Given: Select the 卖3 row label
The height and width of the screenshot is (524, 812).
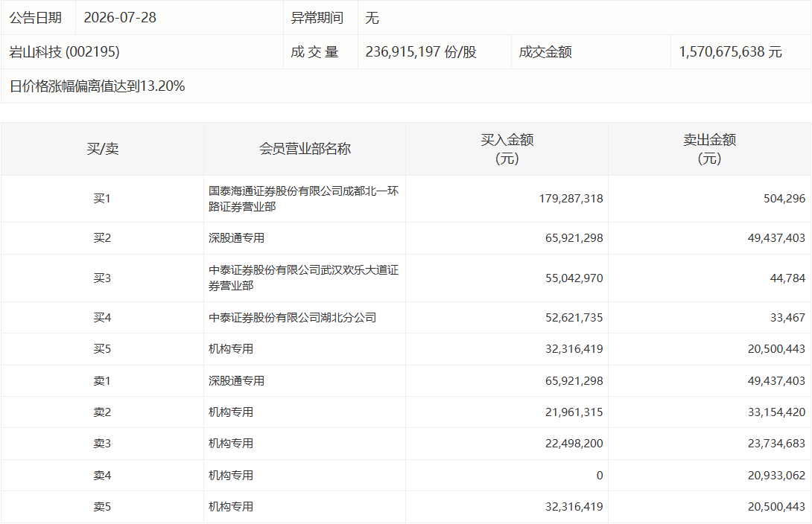Looking at the screenshot, I should (x=102, y=444).
